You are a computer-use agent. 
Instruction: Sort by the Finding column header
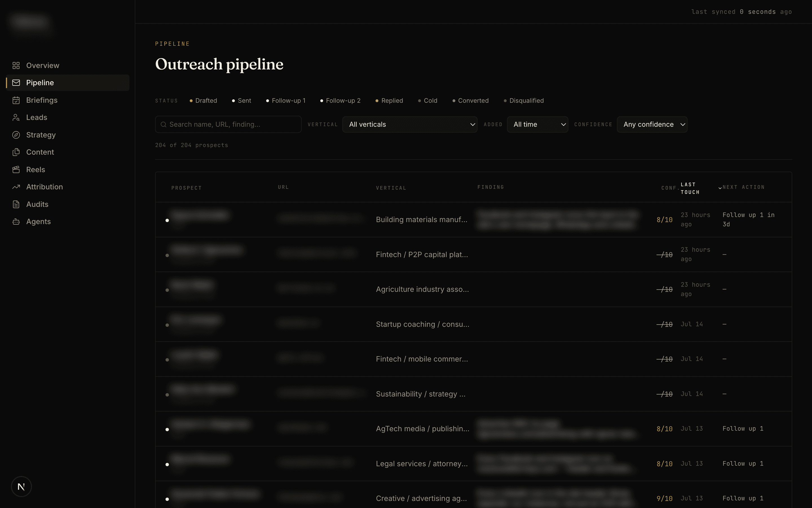point(491,187)
